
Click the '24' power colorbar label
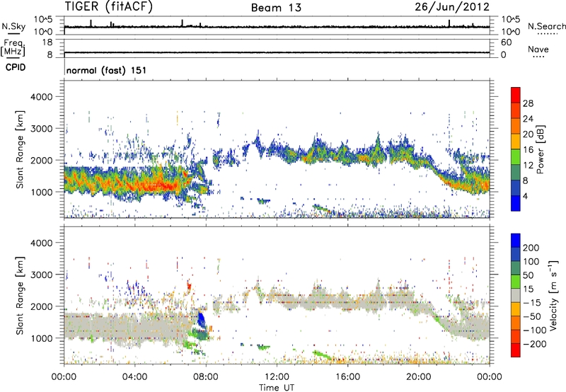pos(528,119)
